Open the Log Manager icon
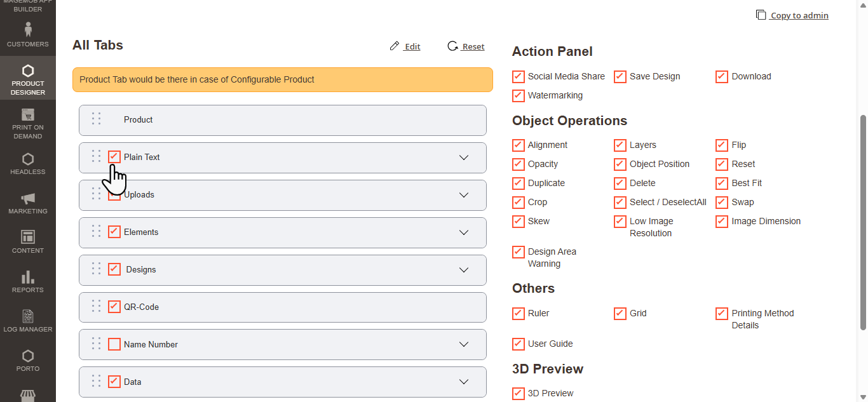Screen dimensions: 868x402 (x=28, y=316)
